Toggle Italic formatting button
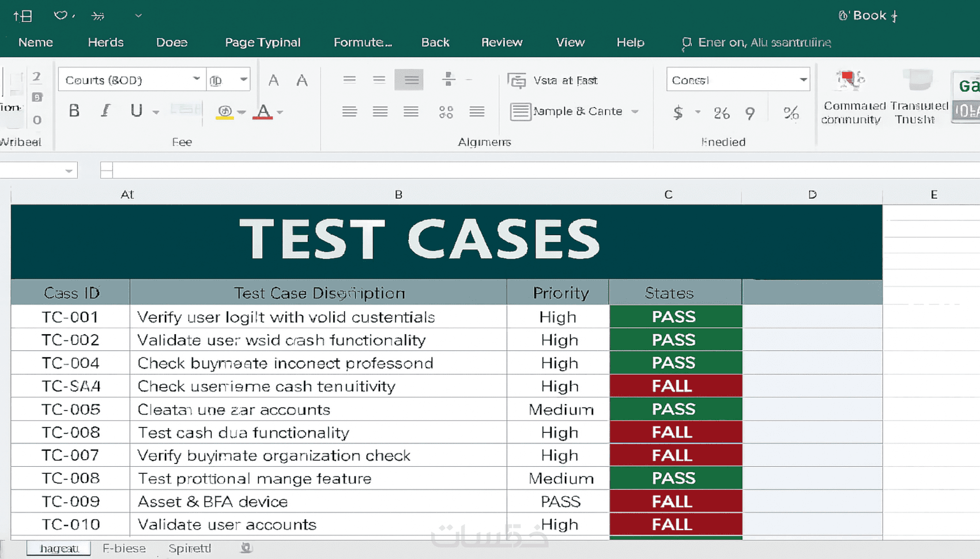 (105, 111)
